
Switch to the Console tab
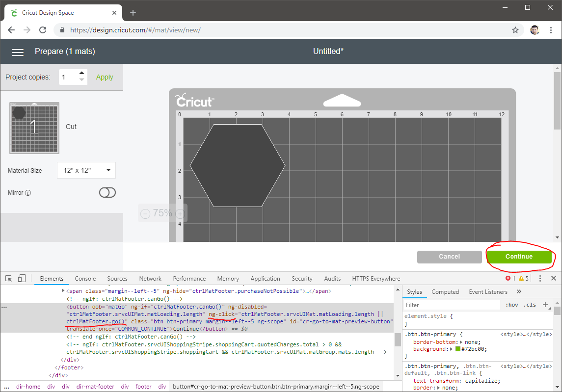pyautogui.click(x=85, y=279)
